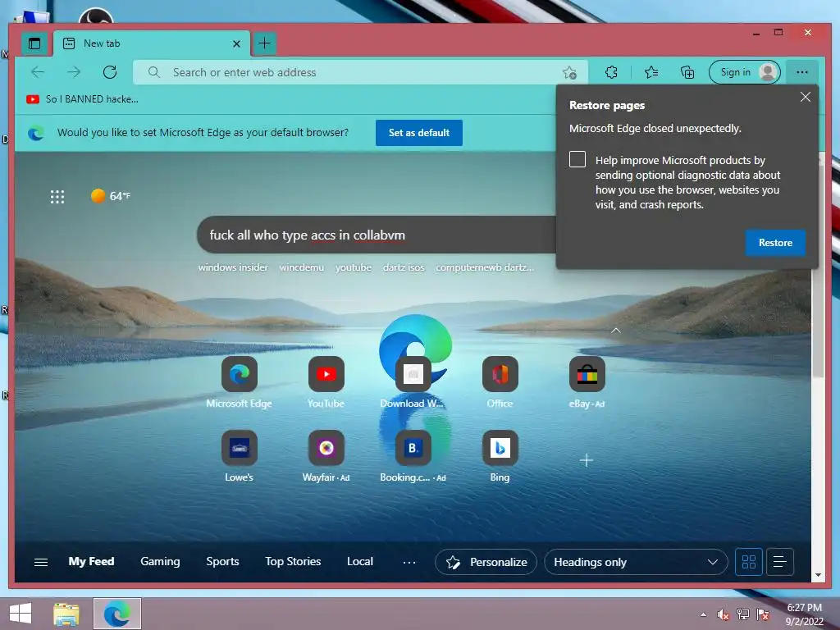Refresh the current page
The image size is (840, 630).
coord(110,72)
